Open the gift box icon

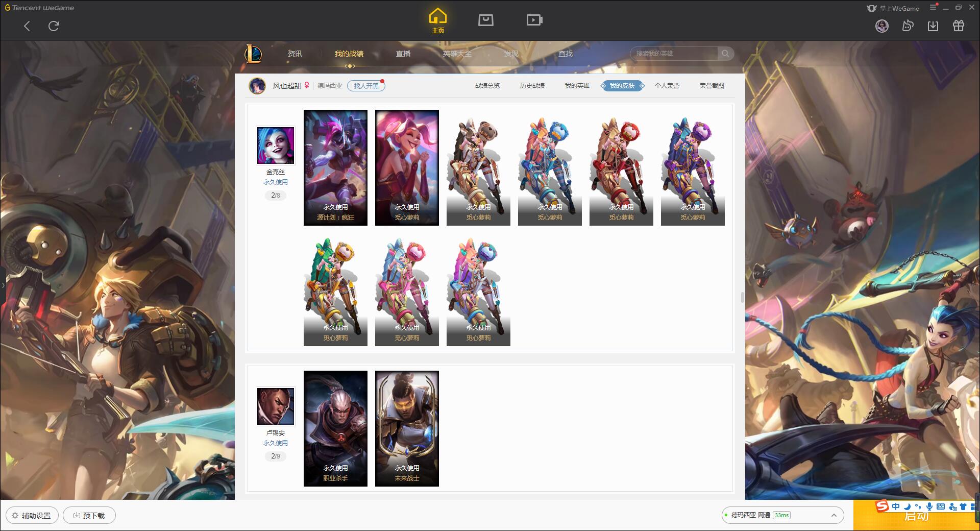[x=959, y=26]
